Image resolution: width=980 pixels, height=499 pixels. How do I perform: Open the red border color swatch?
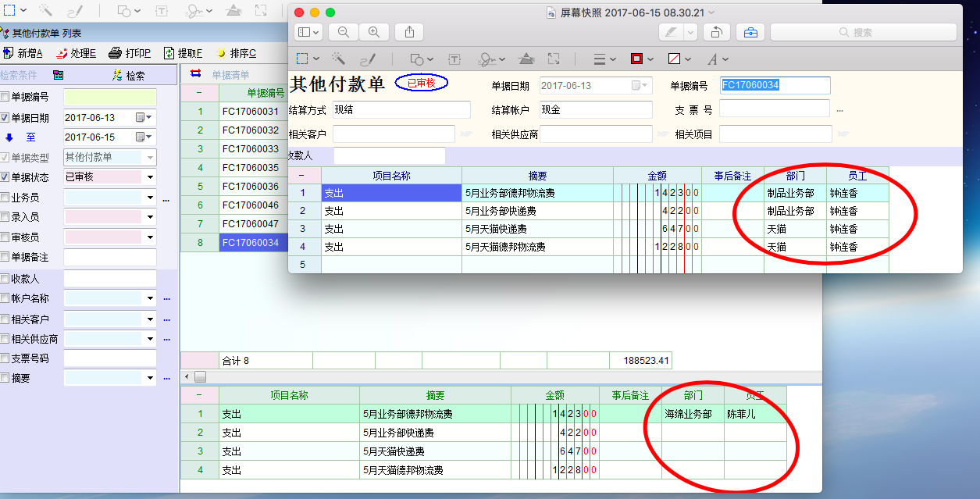click(x=636, y=59)
